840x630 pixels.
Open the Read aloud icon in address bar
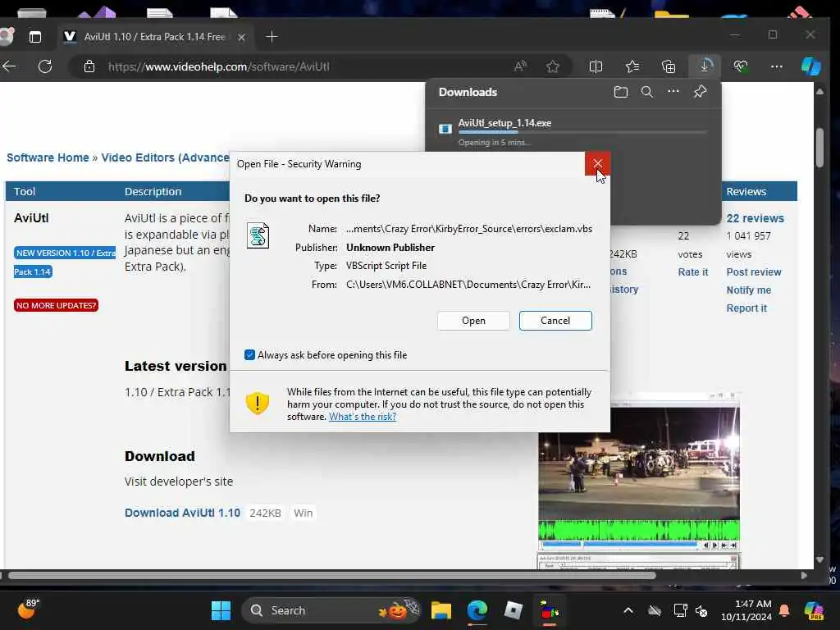(x=519, y=66)
